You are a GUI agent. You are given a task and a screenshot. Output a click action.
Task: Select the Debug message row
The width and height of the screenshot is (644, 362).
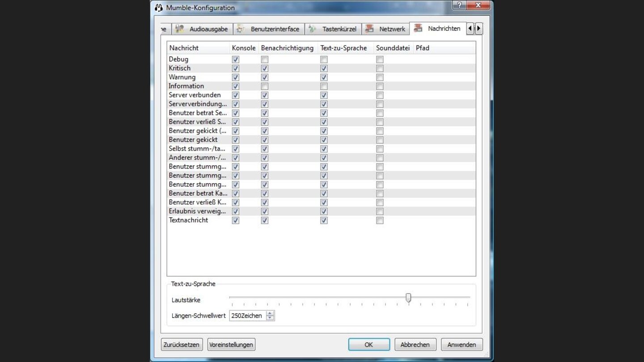(x=321, y=59)
